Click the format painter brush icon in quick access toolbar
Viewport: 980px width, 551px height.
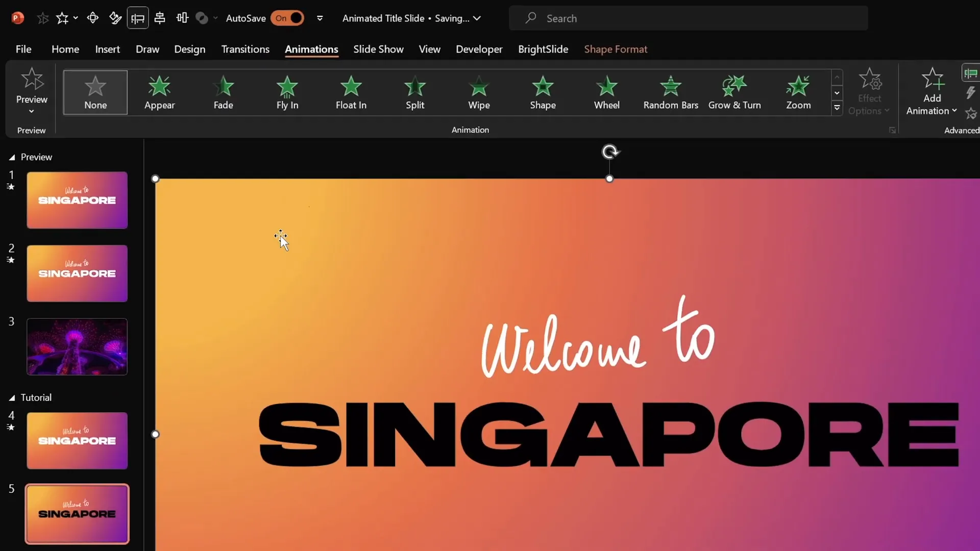(x=115, y=18)
